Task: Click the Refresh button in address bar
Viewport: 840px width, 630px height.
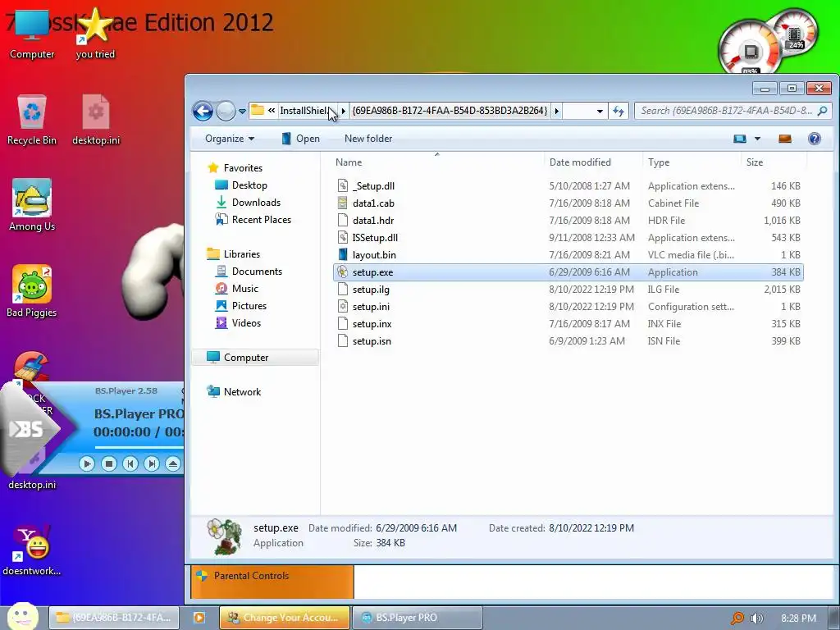Action: click(x=619, y=111)
